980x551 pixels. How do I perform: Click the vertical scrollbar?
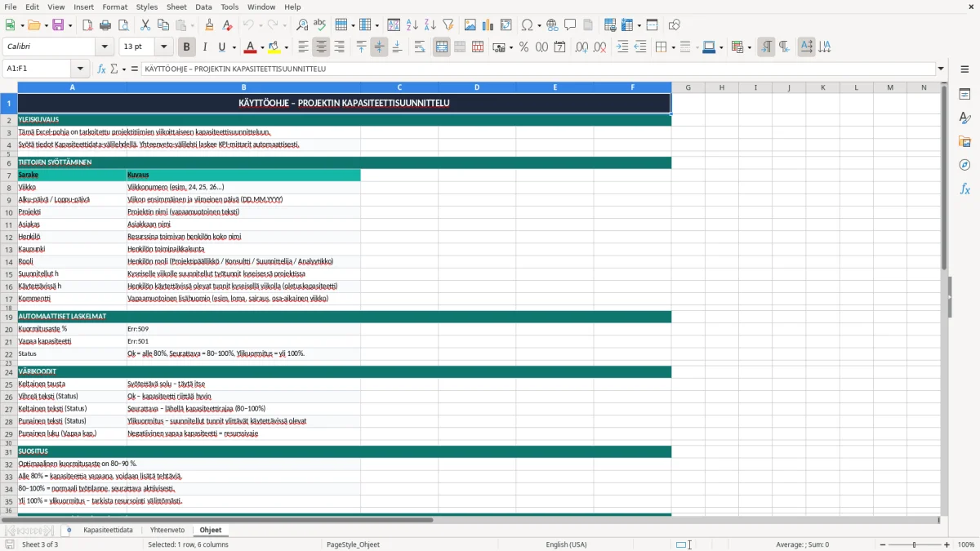click(x=945, y=299)
